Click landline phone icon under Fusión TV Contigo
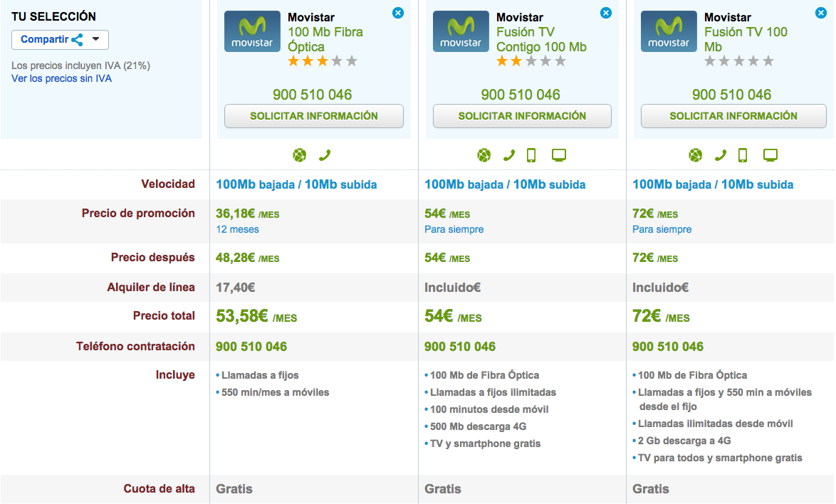 pyautogui.click(x=509, y=155)
